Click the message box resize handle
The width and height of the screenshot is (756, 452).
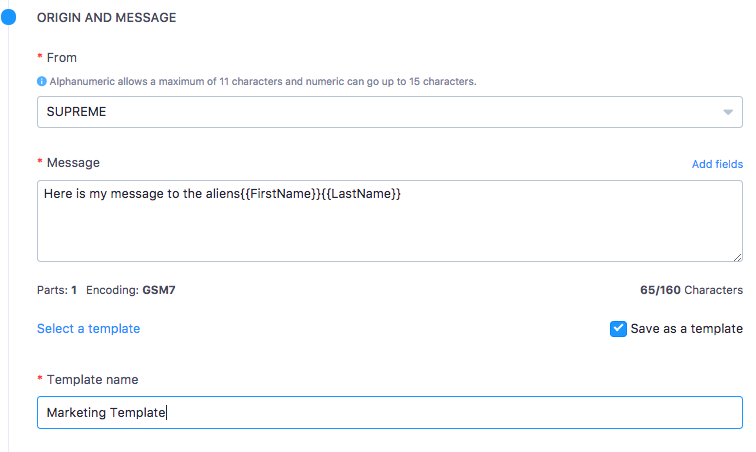tap(738, 258)
